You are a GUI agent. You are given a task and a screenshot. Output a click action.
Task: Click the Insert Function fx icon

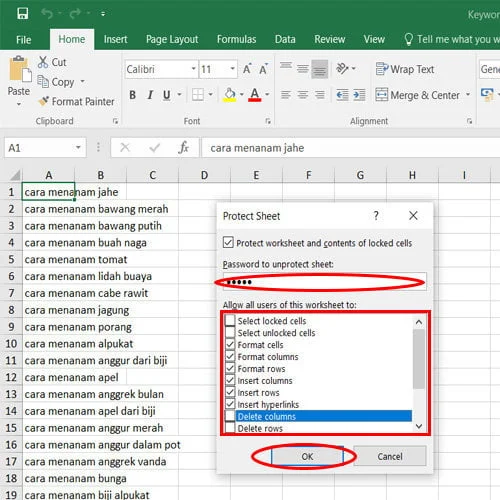click(184, 147)
